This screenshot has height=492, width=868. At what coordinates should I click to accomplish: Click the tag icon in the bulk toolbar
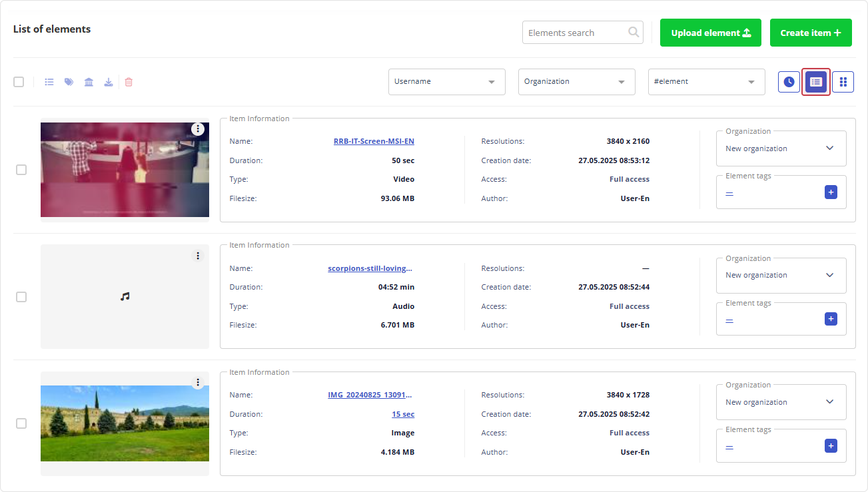pos(69,82)
